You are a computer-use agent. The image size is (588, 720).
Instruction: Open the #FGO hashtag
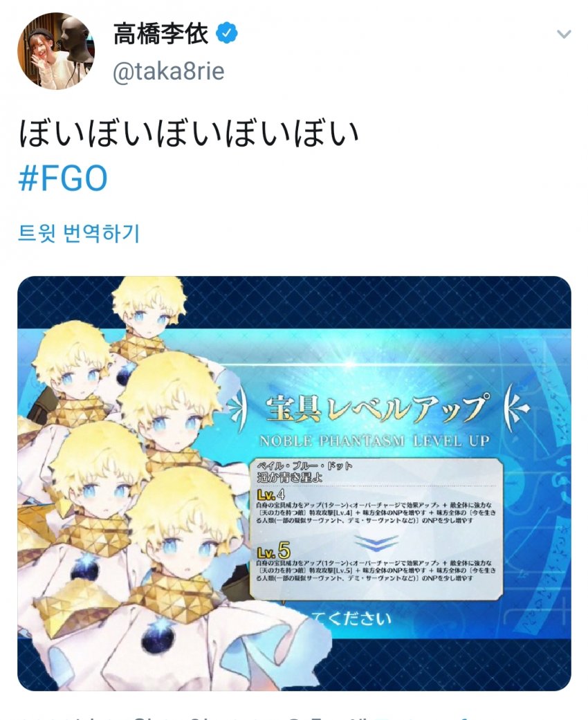click(63, 178)
